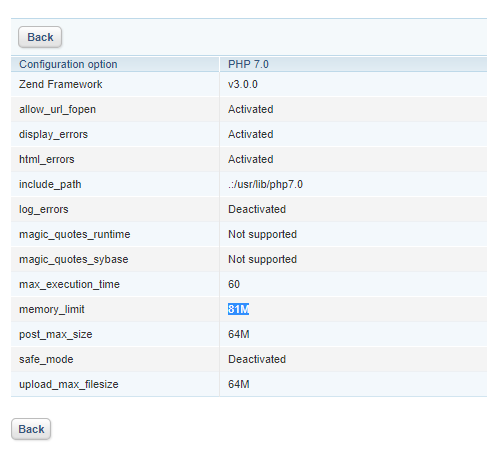
Task: Click the magic_quotes_sybase Not supported value
Action: click(x=262, y=259)
